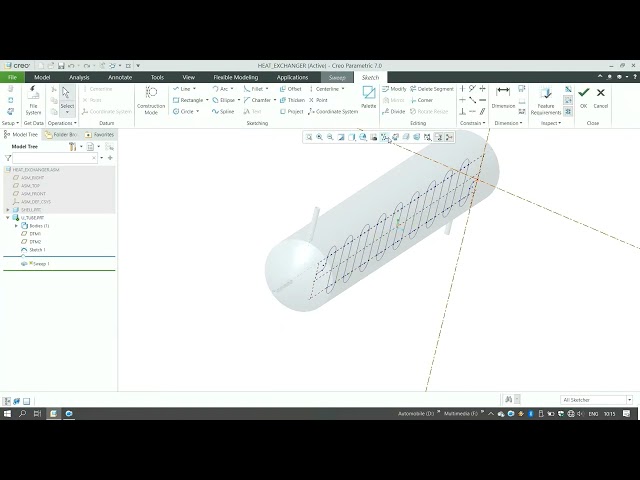Open the Circle tool dropdown arrow
Image resolution: width=640 pixels, height=480 pixels.
[x=198, y=111]
